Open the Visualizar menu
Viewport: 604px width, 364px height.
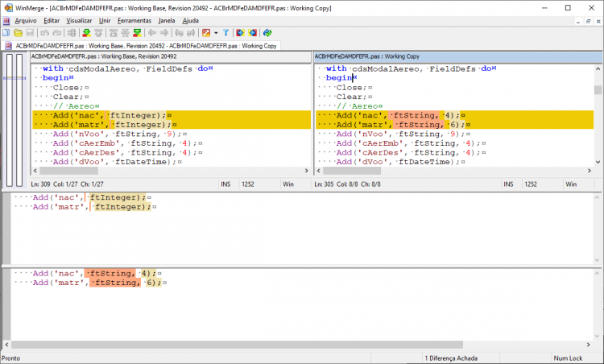pyautogui.click(x=79, y=21)
